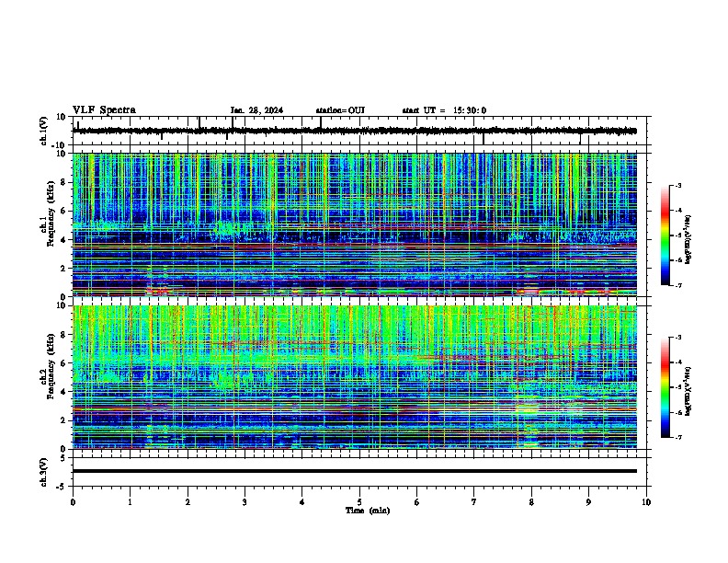Click the ch.2 spectrogram color scale bar
Screen dimensions: 728x563
tap(665, 387)
